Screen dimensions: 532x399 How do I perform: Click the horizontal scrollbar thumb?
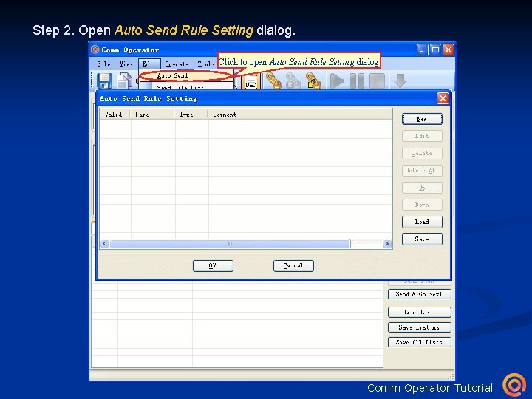coord(230,244)
